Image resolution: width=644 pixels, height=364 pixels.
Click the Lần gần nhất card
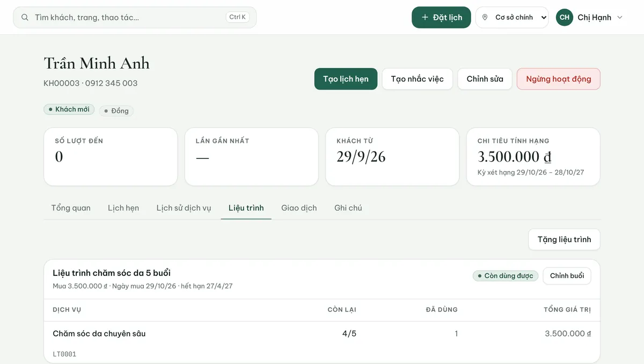(252, 157)
